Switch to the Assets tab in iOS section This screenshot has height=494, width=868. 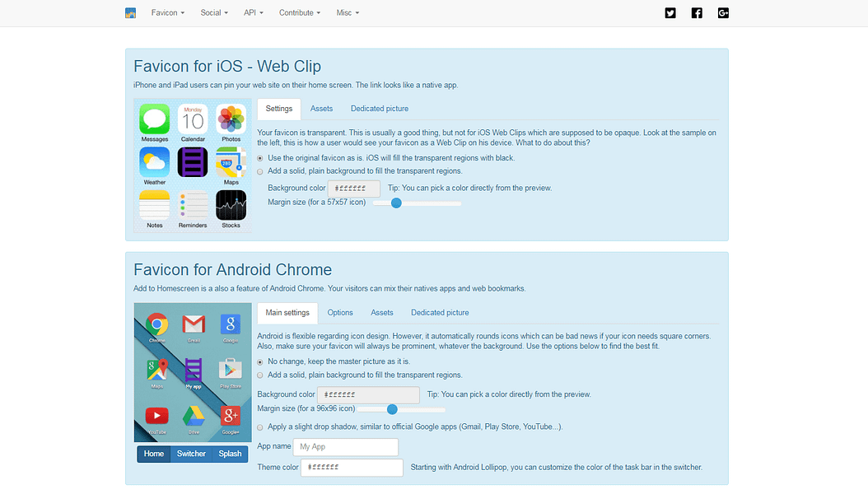pos(321,108)
